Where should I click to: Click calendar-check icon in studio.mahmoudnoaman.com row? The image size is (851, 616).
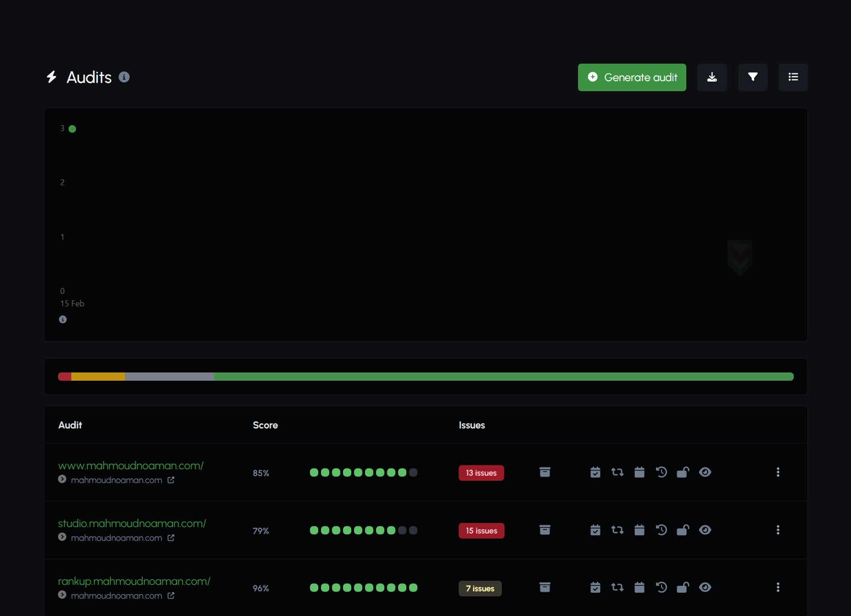(x=595, y=530)
